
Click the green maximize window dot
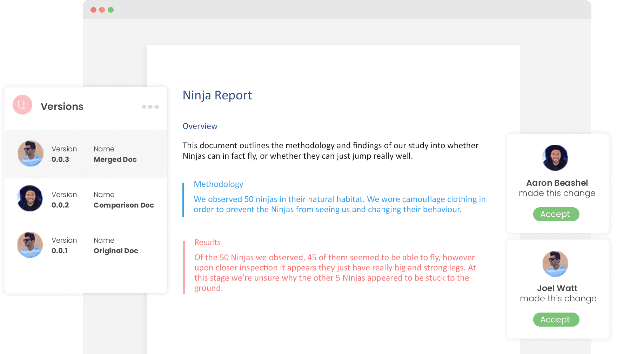111,10
